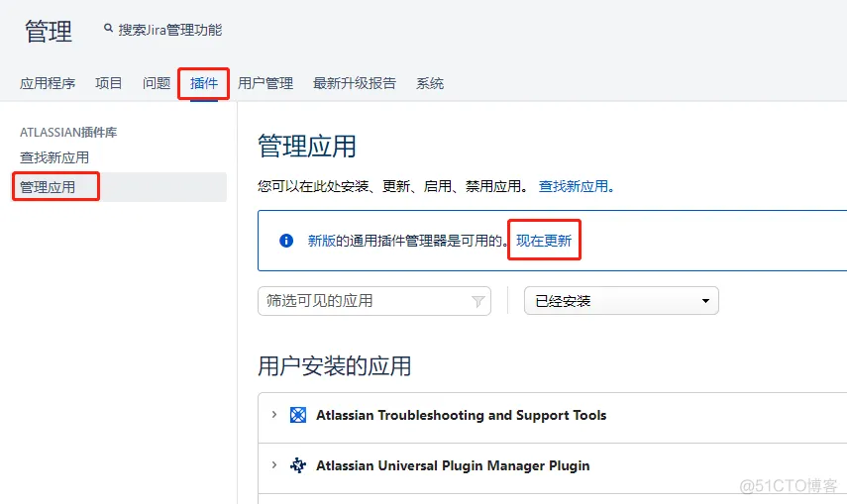Click the 新版 link in notice
Image resolution: width=847 pixels, height=504 pixels.
[x=321, y=241]
